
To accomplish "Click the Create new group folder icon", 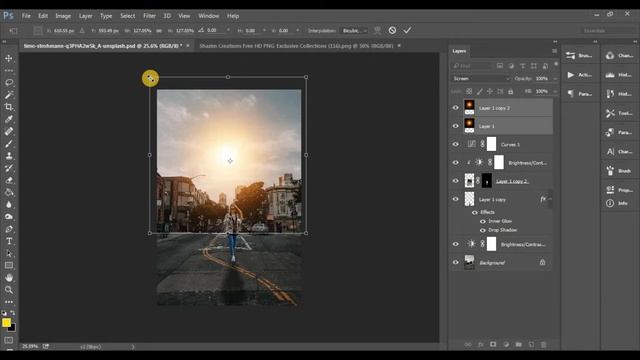I will pyautogui.click(x=518, y=344).
